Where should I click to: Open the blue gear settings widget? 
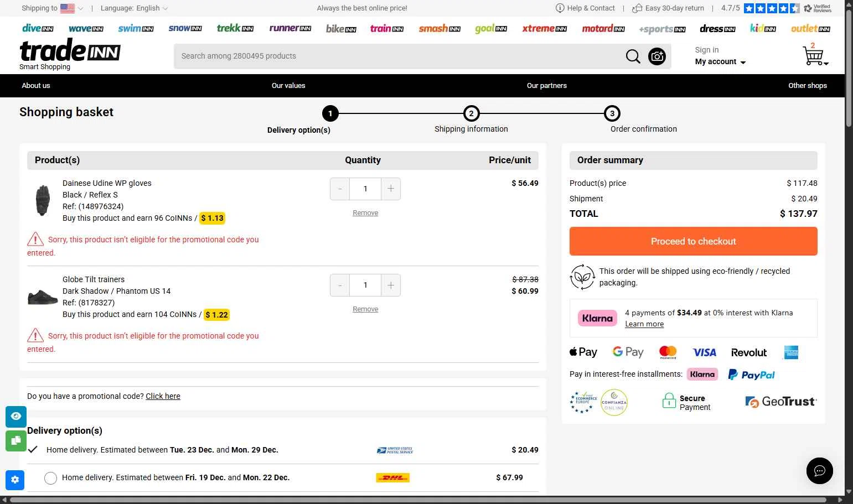[x=15, y=480]
